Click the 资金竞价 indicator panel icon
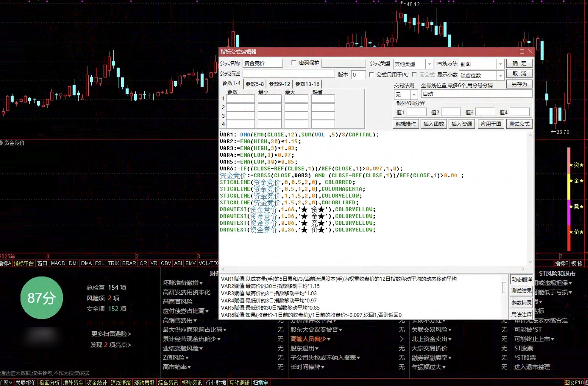 tap(1, 143)
